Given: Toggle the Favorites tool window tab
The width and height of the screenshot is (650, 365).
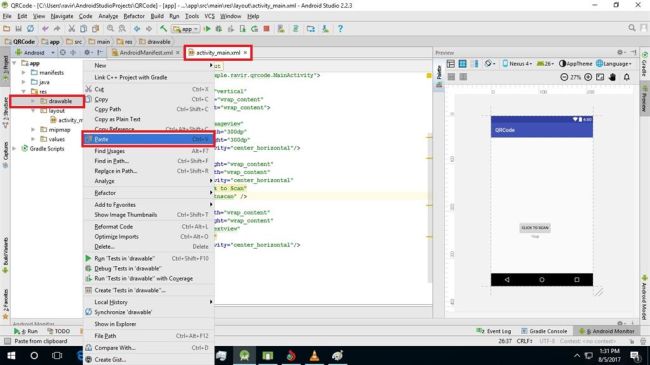Looking at the screenshot, I should (x=5, y=304).
